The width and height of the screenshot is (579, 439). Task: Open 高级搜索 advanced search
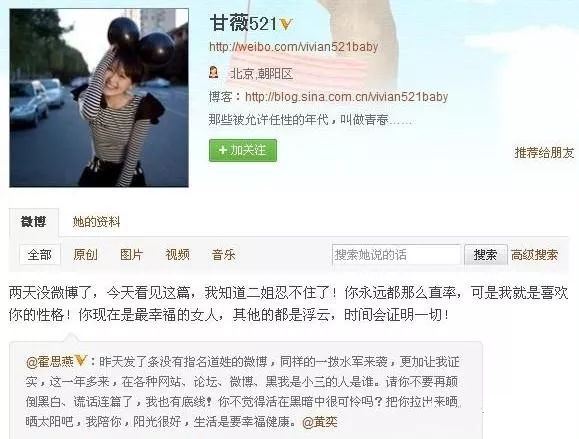click(534, 254)
